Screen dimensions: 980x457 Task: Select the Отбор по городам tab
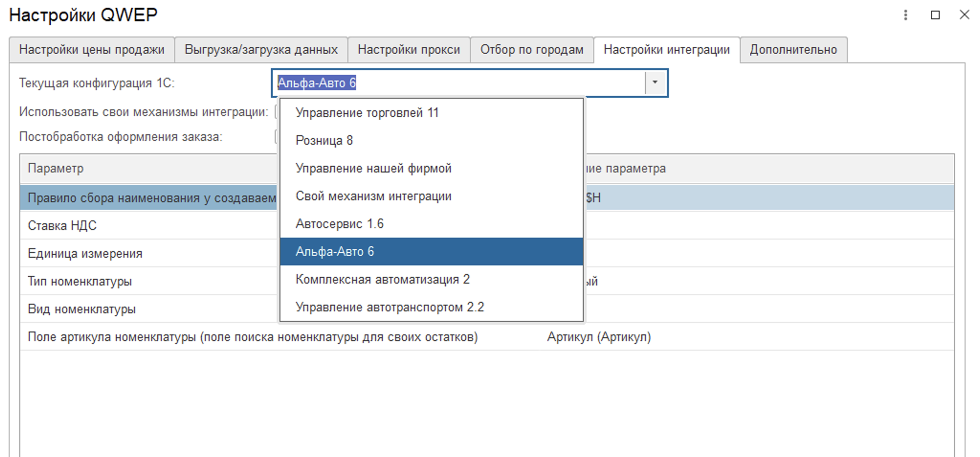[x=532, y=50]
